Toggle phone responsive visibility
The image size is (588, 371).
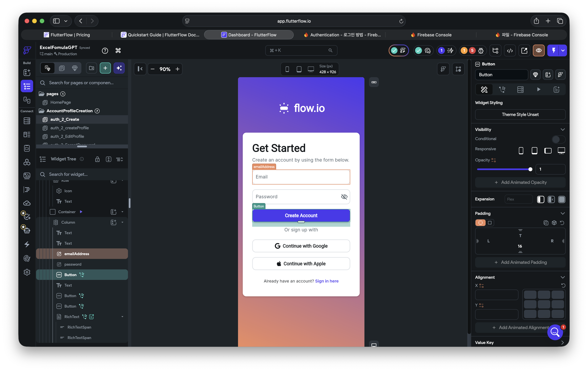coord(521,151)
